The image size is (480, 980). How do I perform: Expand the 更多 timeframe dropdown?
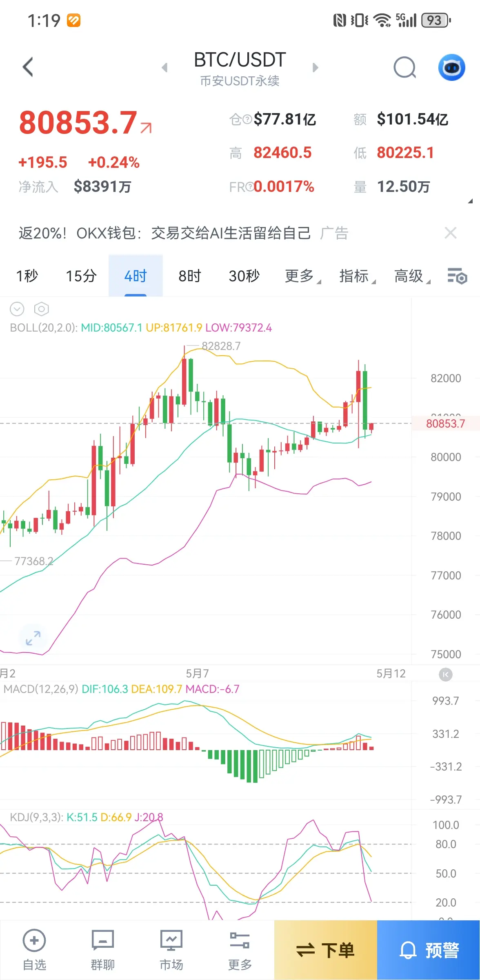coord(302,276)
